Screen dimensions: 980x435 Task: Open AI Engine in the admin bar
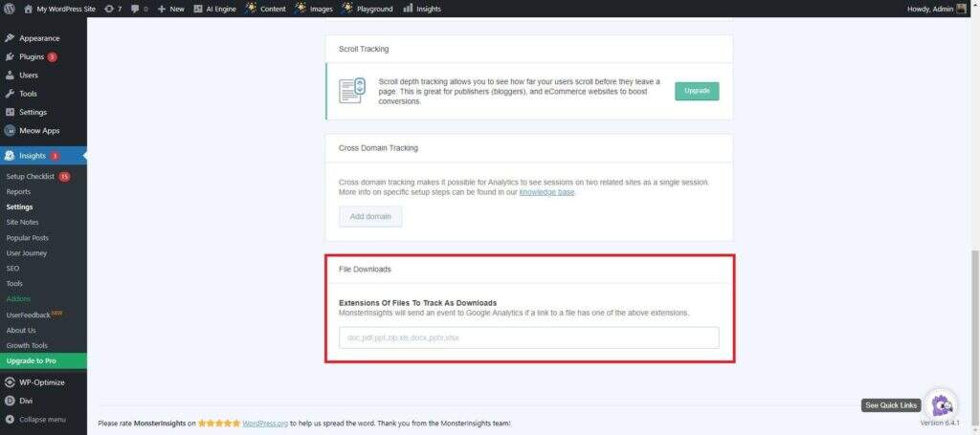coord(214,9)
